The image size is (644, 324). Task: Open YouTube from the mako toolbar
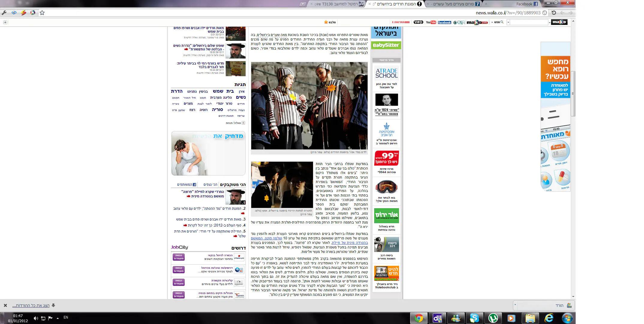[x=431, y=22]
